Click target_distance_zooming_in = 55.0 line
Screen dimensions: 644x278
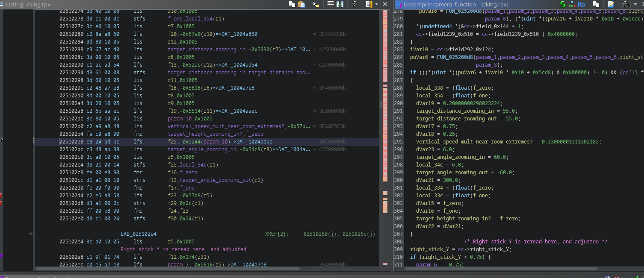467,111
